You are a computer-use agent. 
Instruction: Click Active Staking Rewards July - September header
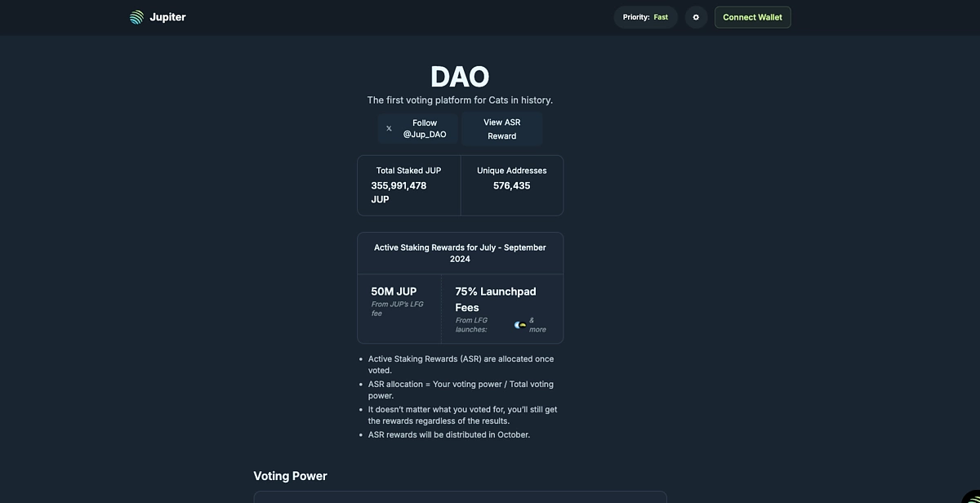point(460,253)
